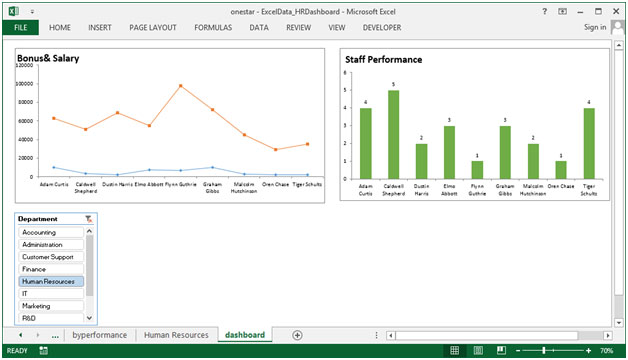Switch to the byperformance sheet
The width and height of the screenshot is (628, 360).
tap(100, 335)
